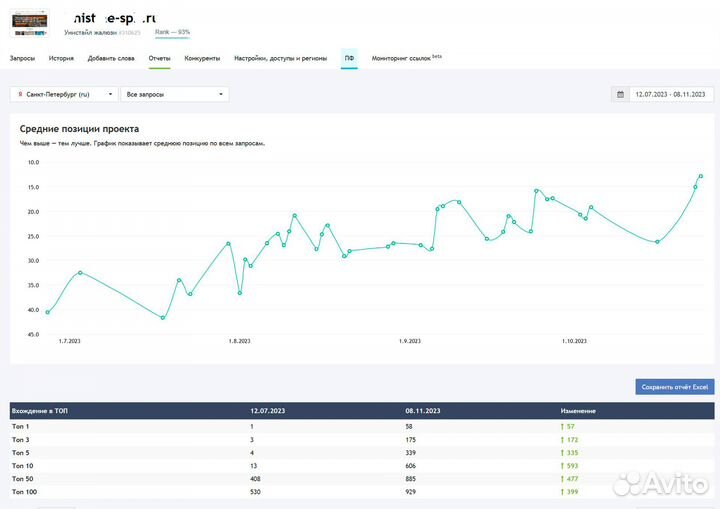Select the Отчеты tab
Image resolution: width=720 pixels, height=509 pixels.
(160, 59)
